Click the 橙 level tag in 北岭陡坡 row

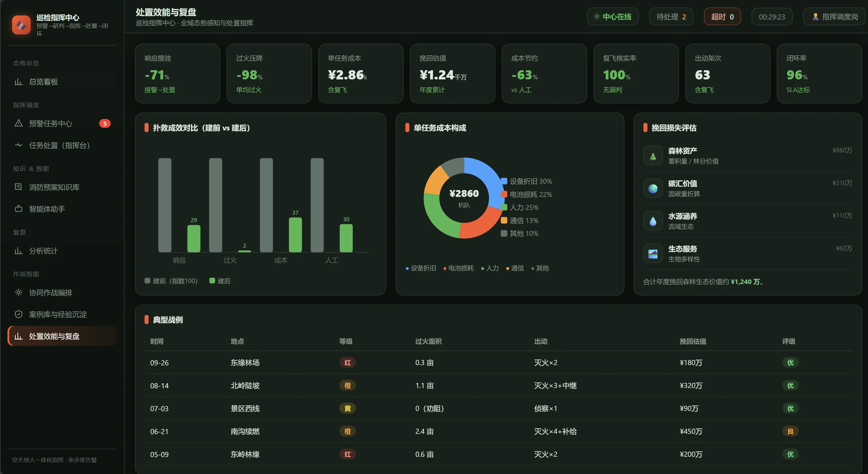coord(347,385)
